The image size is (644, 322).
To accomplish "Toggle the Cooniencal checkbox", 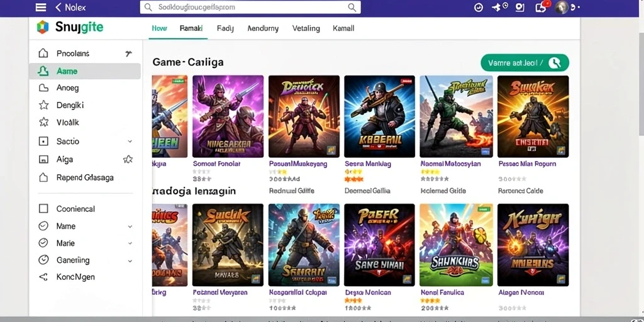I will coord(43,209).
